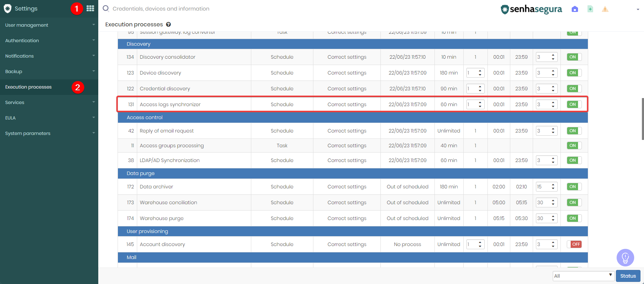Select Execution processes in sidebar
The height and width of the screenshot is (284, 644).
(49, 87)
